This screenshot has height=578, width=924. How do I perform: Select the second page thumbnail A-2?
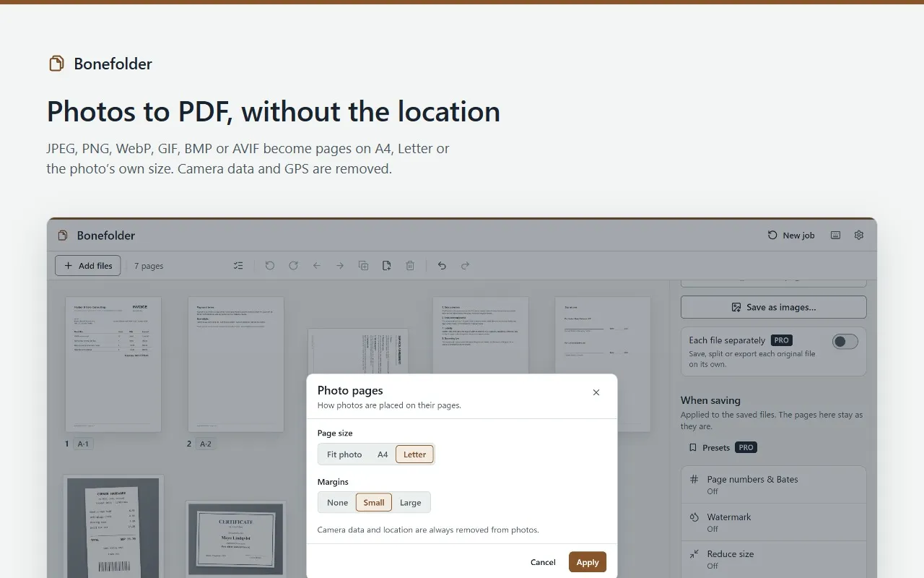coord(236,364)
